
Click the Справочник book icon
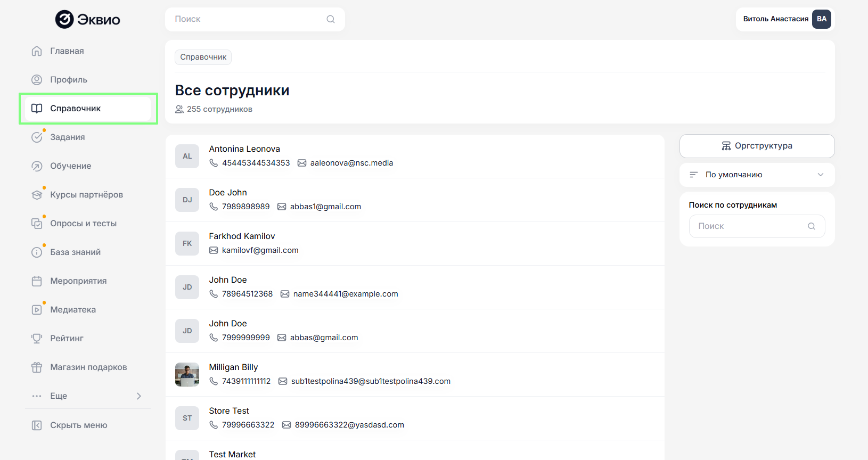(x=37, y=109)
